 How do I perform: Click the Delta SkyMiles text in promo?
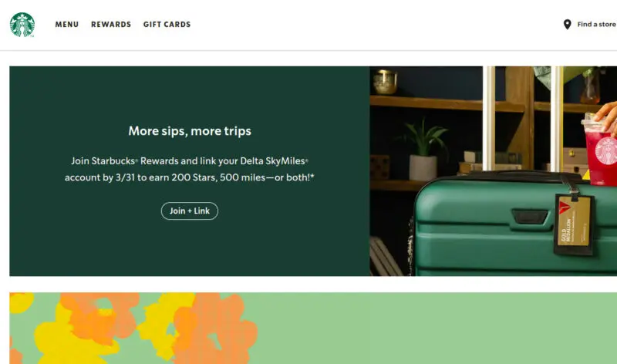pyautogui.click(x=274, y=161)
